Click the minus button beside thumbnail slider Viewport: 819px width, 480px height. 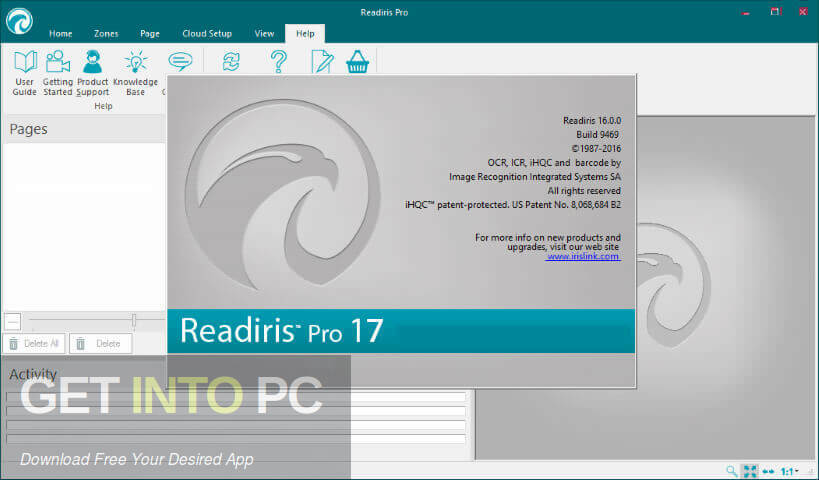click(13, 321)
